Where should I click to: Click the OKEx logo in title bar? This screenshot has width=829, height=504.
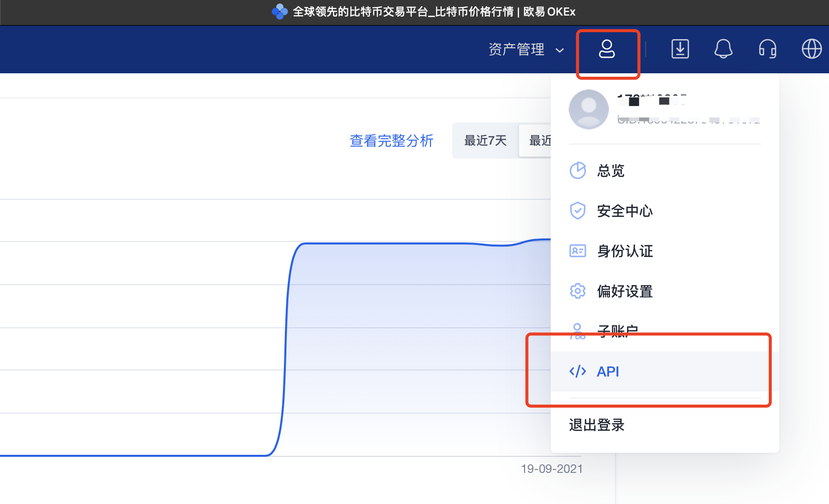(279, 12)
